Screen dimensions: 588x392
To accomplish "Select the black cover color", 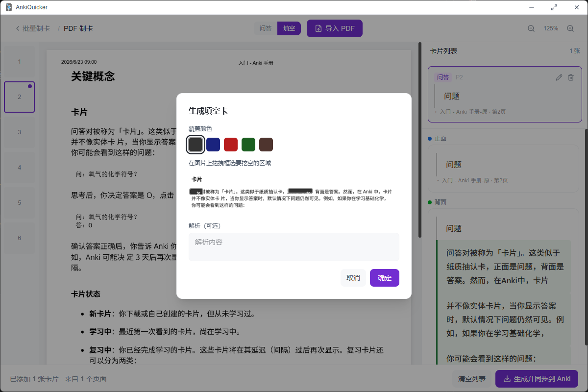I will coord(196,145).
